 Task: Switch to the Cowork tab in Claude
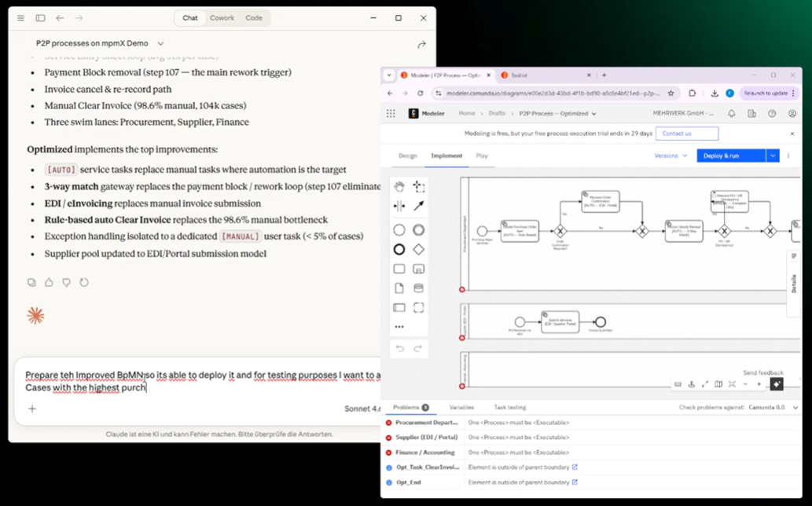tap(222, 17)
